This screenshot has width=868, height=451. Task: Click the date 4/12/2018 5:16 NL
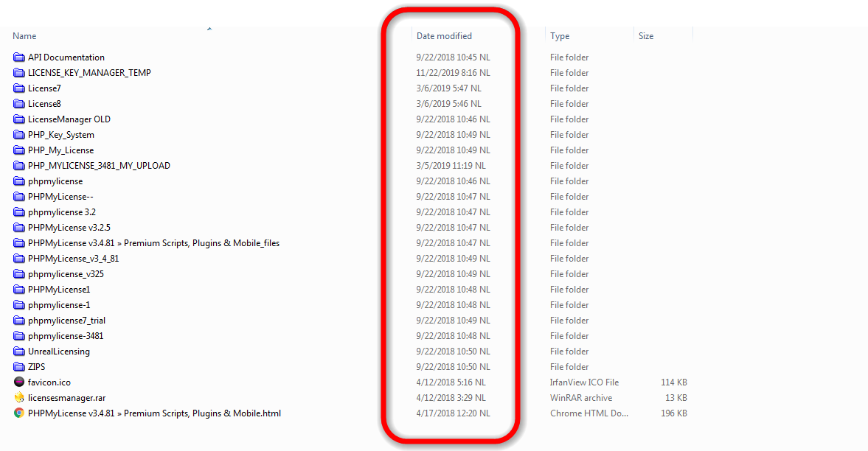(x=451, y=382)
